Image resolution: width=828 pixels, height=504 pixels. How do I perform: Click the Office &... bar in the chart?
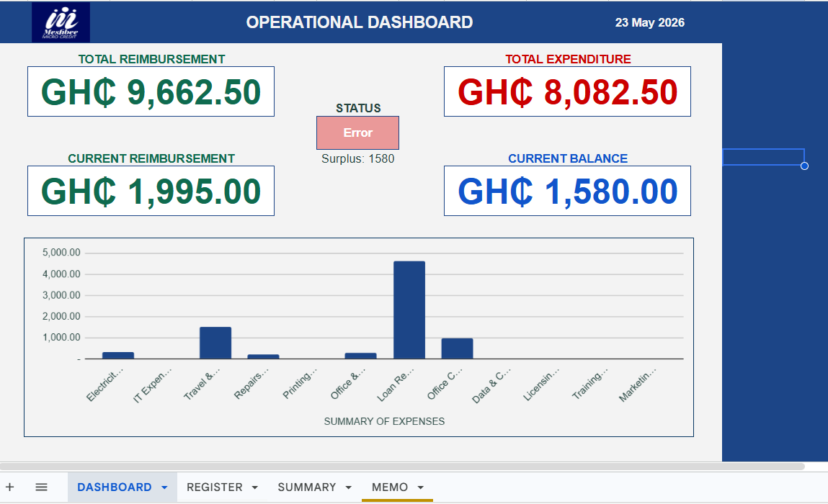click(360, 356)
